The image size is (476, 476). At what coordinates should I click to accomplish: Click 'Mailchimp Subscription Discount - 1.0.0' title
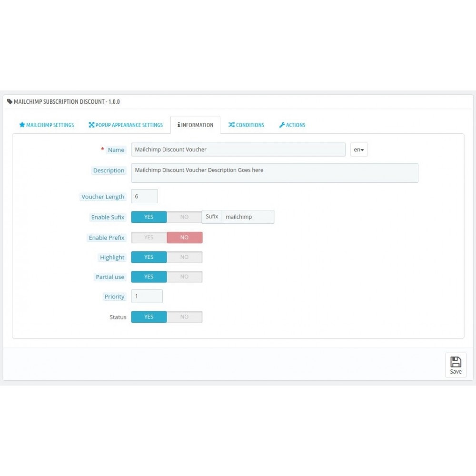pos(67,102)
